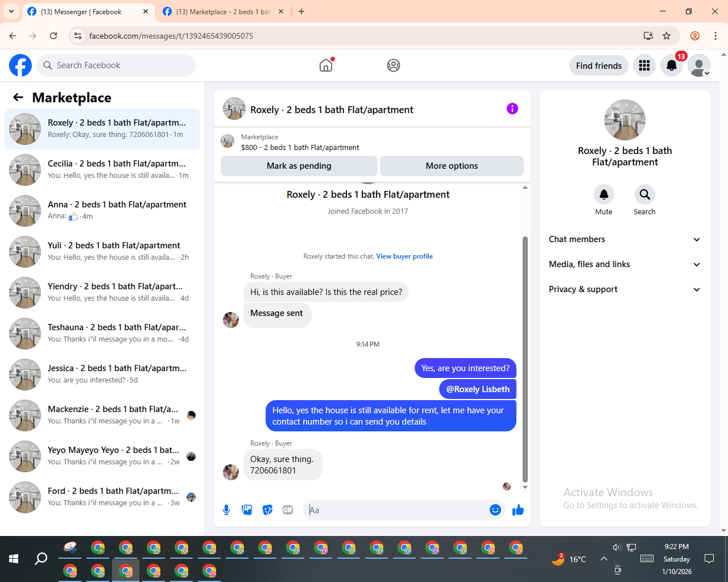This screenshot has height=582, width=728.
Task: Open the Windows notification center icon
Action: point(709,559)
